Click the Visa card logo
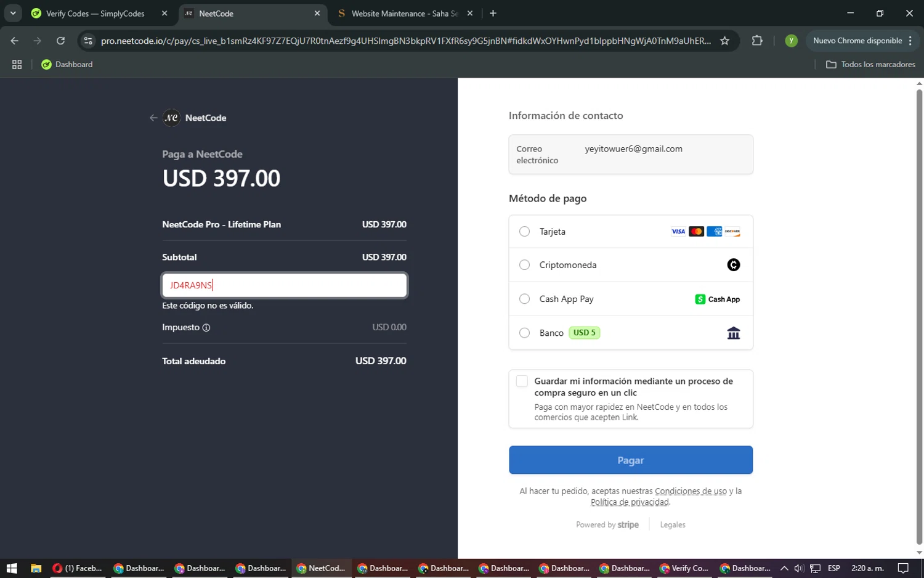This screenshot has width=924, height=578. (678, 232)
